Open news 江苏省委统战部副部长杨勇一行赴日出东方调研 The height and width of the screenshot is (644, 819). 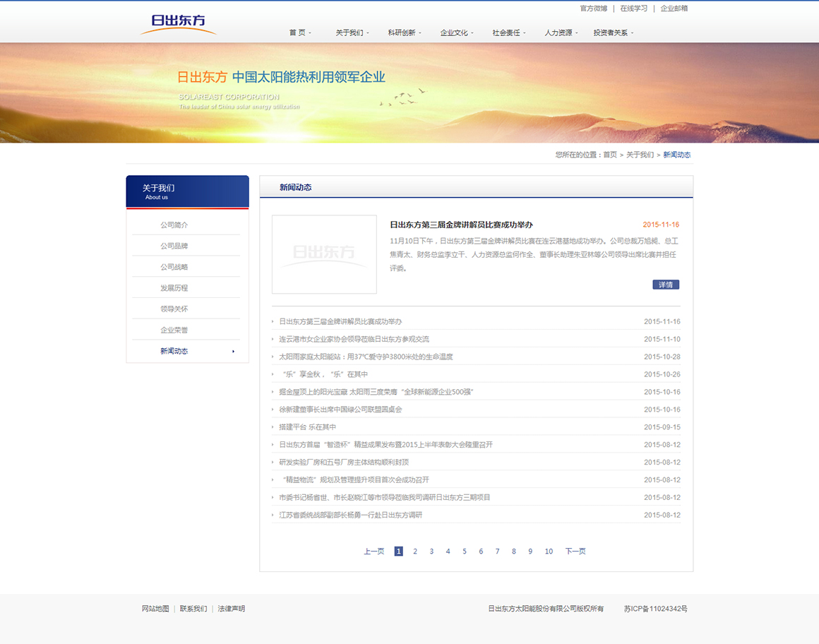coord(350,515)
